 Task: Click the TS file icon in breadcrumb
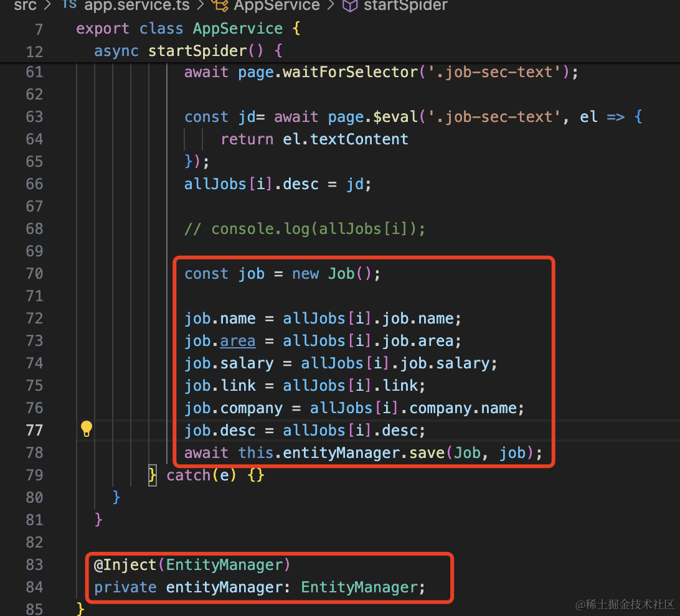[x=70, y=6]
